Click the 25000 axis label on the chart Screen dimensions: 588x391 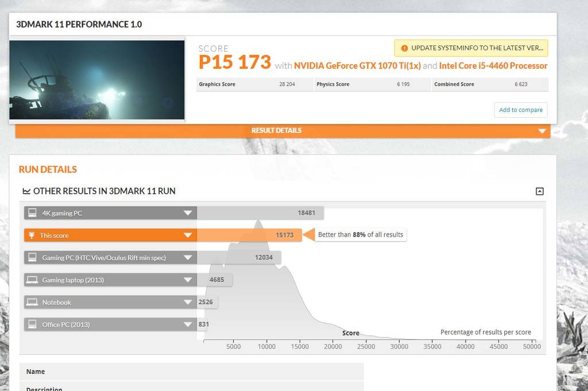(366, 347)
